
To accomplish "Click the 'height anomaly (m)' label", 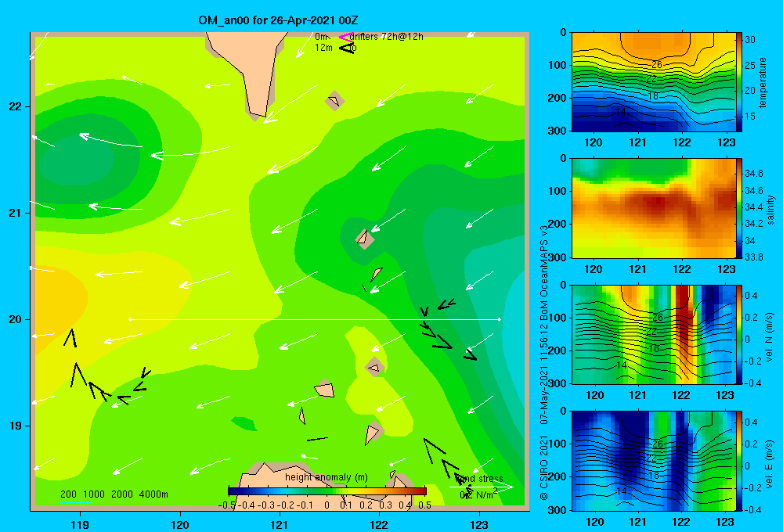I will click(326, 477).
